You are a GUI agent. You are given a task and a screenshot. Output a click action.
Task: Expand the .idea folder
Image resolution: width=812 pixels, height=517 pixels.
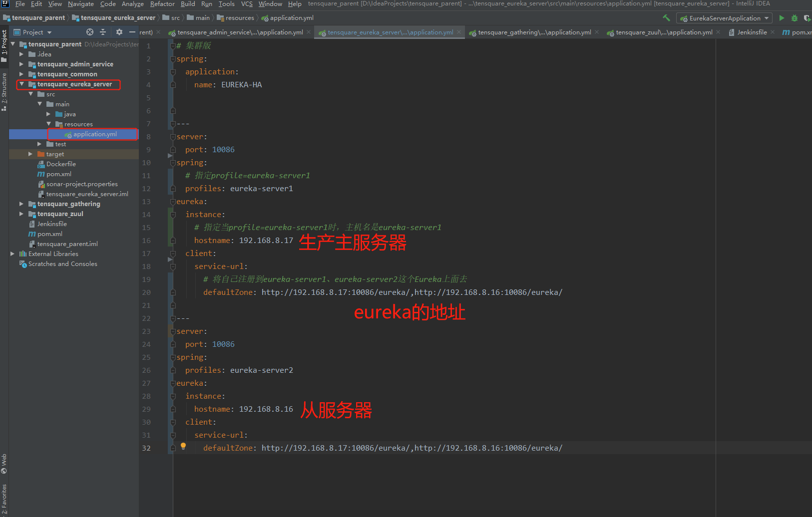click(x=21, y=54)
